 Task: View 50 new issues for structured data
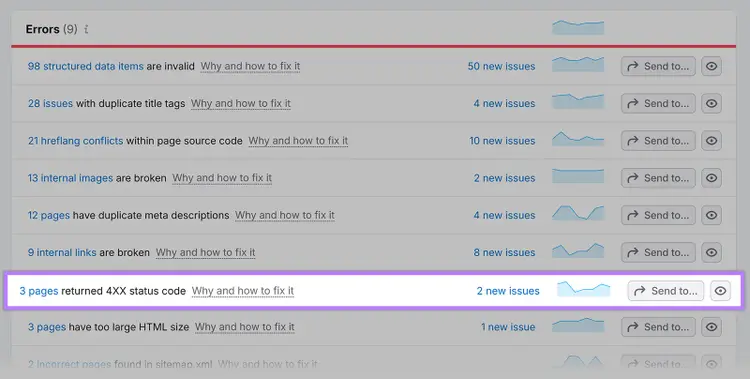(501, 66)
